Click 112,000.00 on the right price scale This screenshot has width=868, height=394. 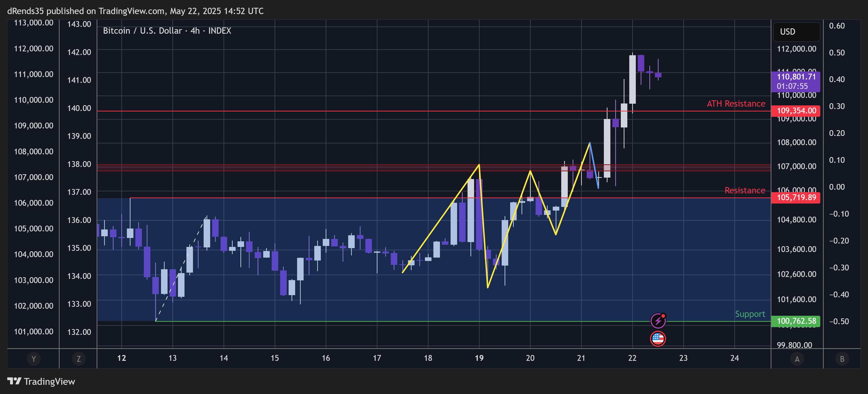coord(797,49)
